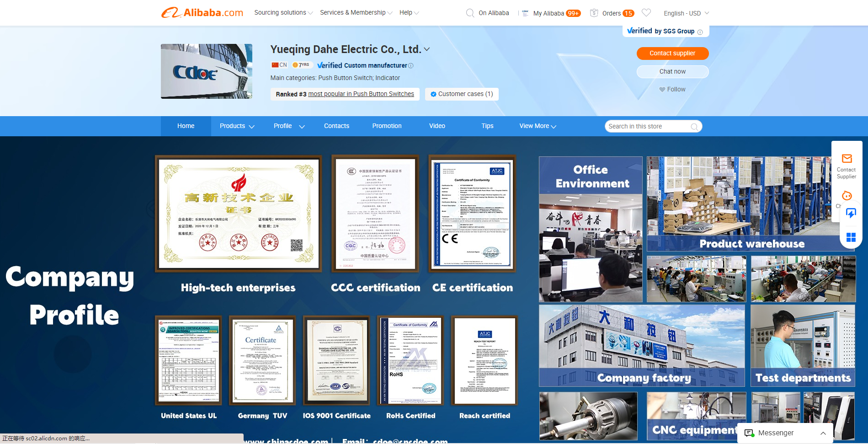Screen dimensions: 868x444
Task: Open CE certification image
Action: [472, 214]
